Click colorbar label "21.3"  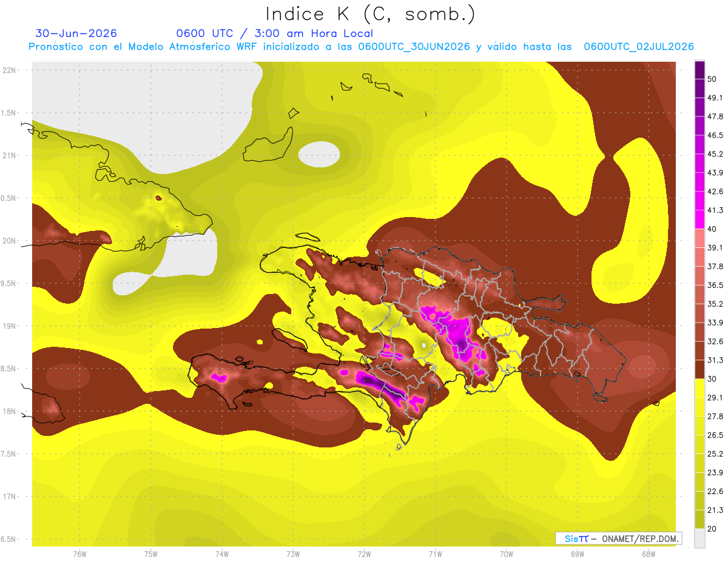(x=715, y=510)
